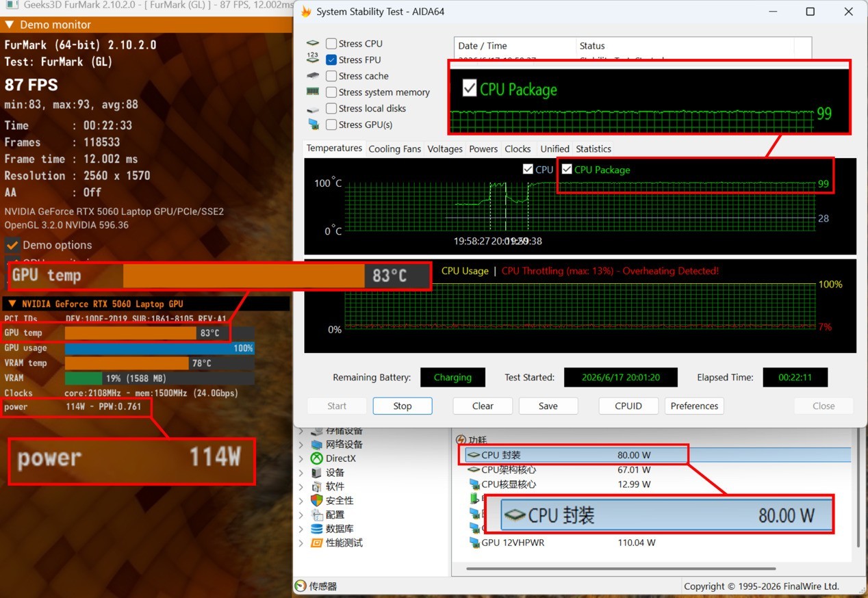Open the Statistics tab

point(593,148)
